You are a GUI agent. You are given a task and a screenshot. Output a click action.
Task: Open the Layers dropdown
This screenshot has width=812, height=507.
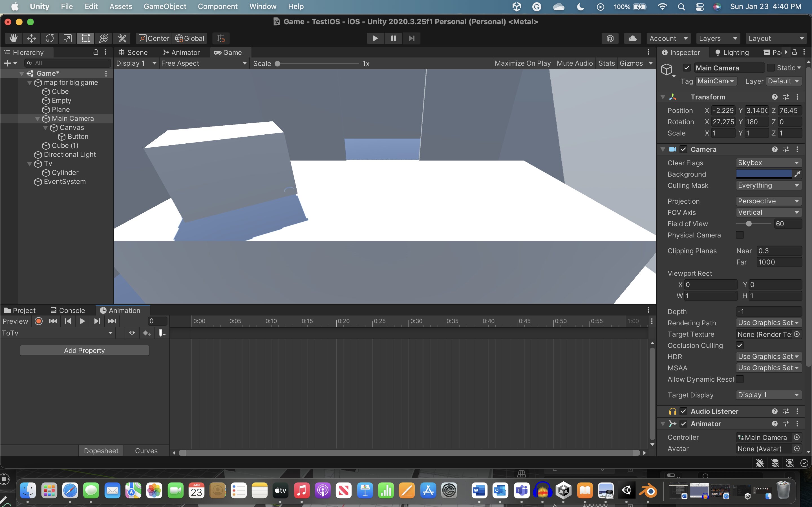point(718,38)
